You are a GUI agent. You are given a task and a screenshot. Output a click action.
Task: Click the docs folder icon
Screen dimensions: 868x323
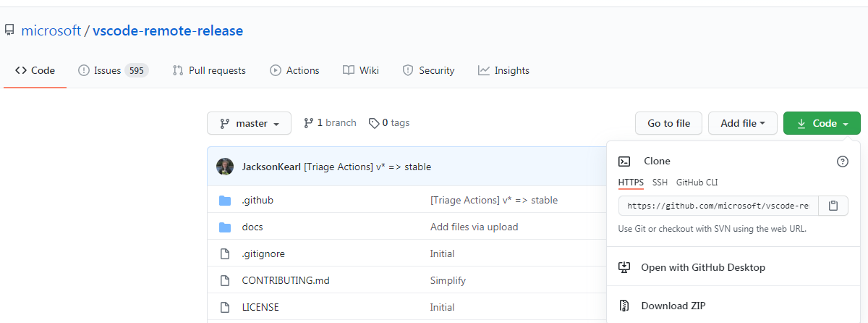click(224, 227)
